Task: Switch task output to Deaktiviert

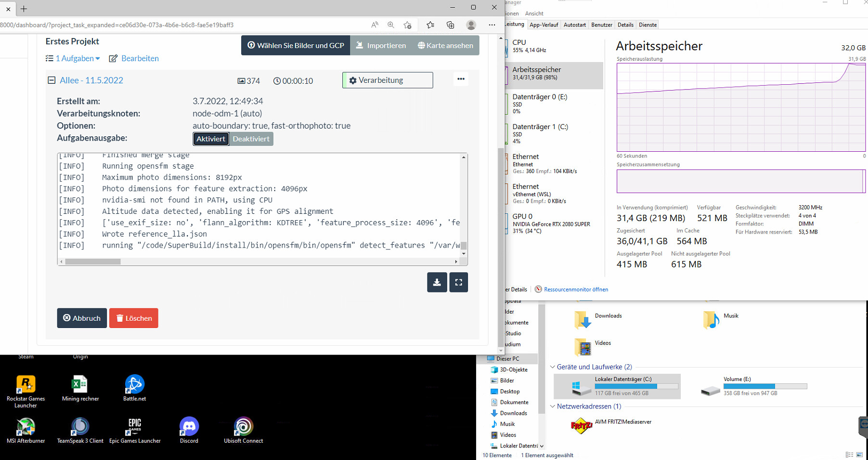Action: [251, 139]
